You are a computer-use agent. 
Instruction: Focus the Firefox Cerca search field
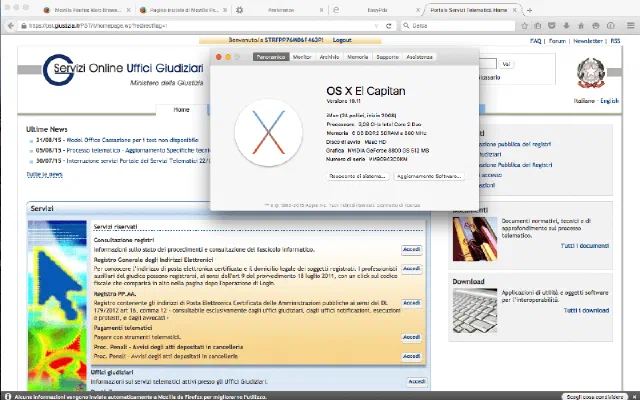tap(458, 26)
